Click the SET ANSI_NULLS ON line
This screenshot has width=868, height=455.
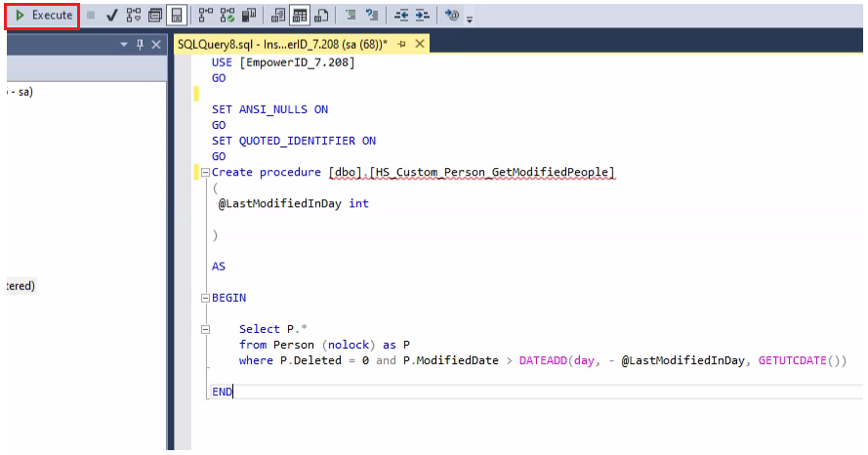(269, 109)
